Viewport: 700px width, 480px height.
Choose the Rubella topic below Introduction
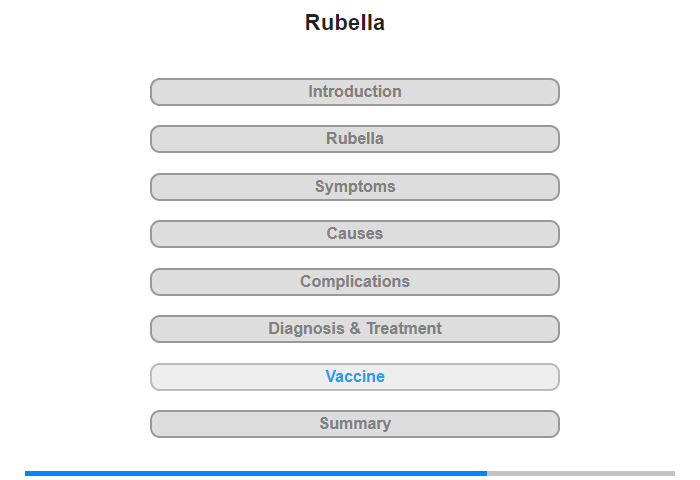click(x=355, y=139)
